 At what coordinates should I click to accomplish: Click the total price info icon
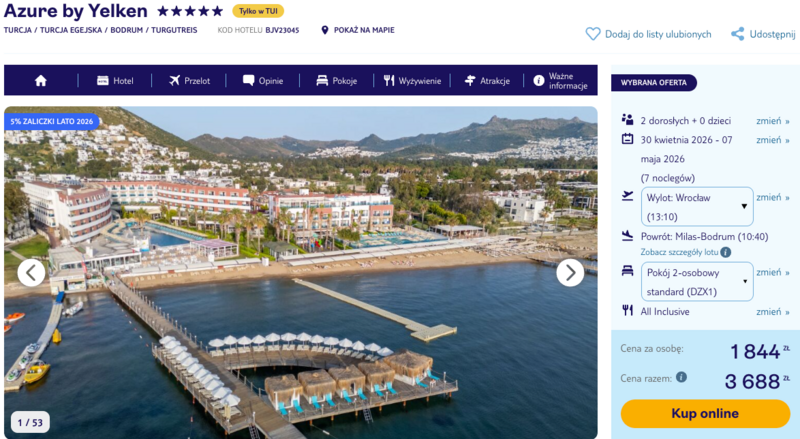681,377
